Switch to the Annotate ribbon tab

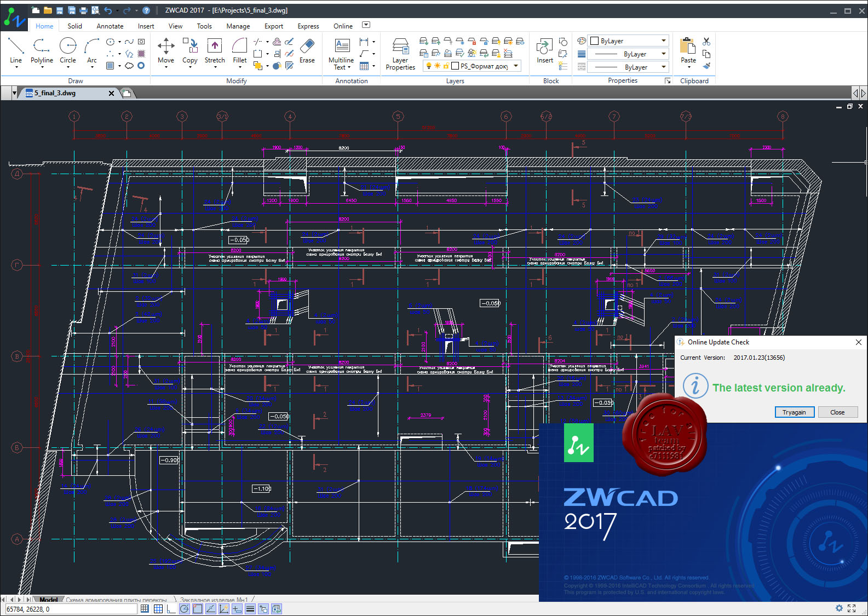pos(110,26)
